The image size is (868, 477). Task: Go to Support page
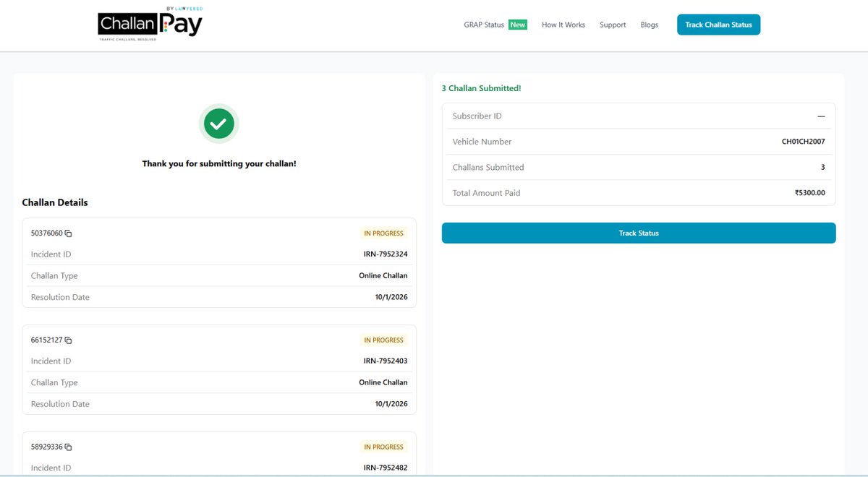[x=613, y=25]
